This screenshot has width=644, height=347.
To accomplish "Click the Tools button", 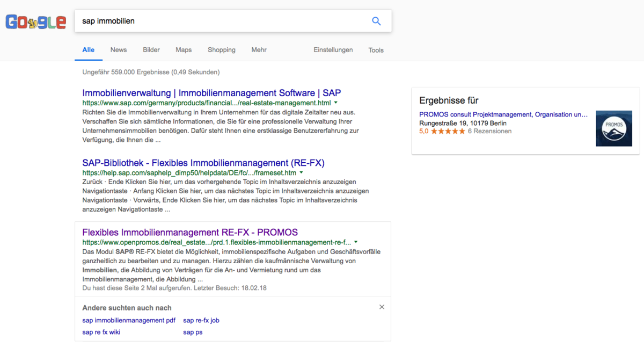I will [376, 50].
